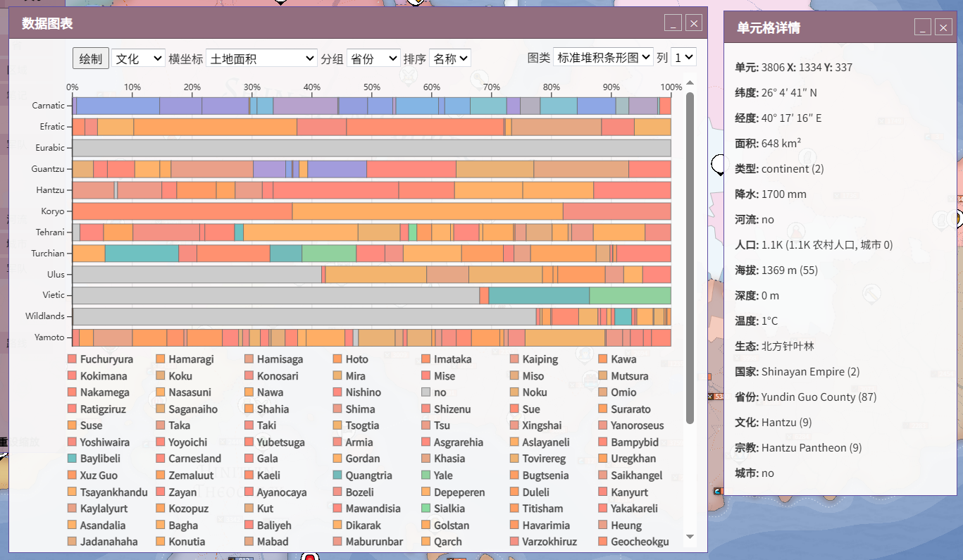This screenshot has width=963, height=560.
Task: Close the 单元格详情 panel
Action: point(944,27)
